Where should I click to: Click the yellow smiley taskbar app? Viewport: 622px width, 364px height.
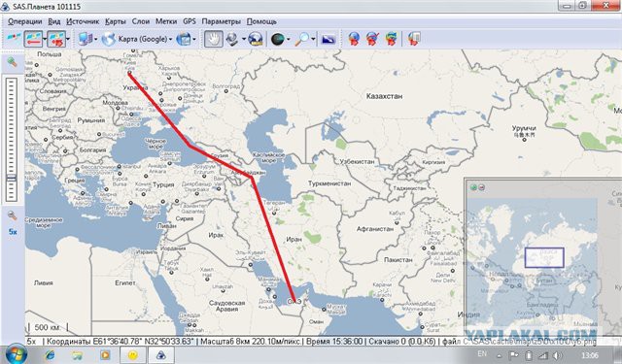click(132, 355)
